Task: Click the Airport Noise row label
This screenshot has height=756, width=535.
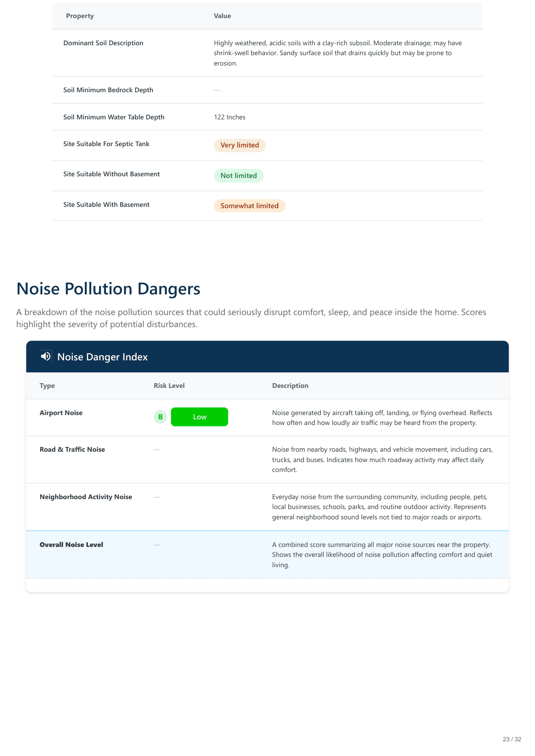Action: [61, 413]
